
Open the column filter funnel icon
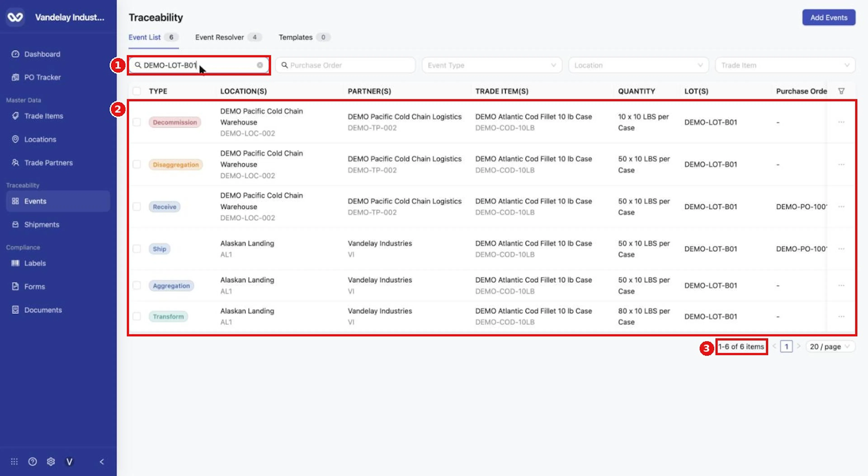point(841,91)
